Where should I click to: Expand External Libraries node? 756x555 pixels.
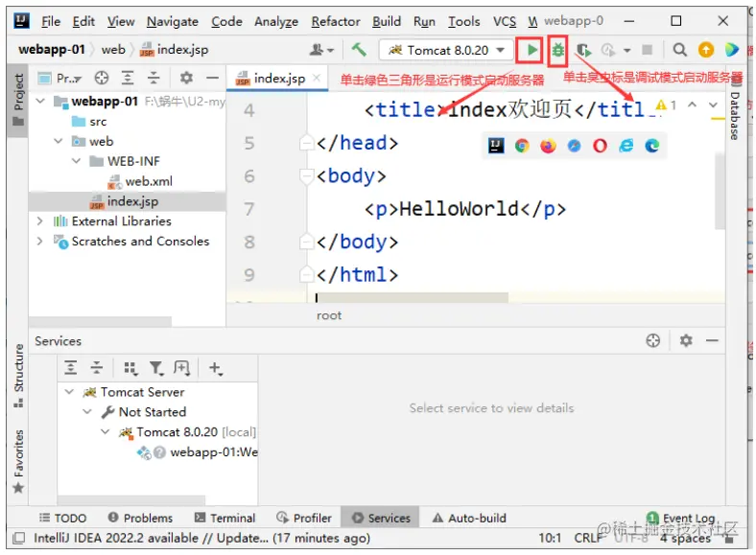[x=40, y=221]
